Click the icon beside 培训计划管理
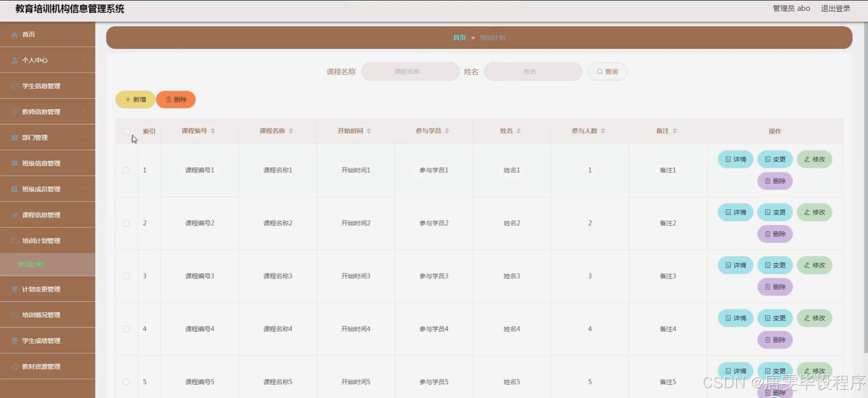This screenshot has width=868, height=398. click(x=14, y=241)
